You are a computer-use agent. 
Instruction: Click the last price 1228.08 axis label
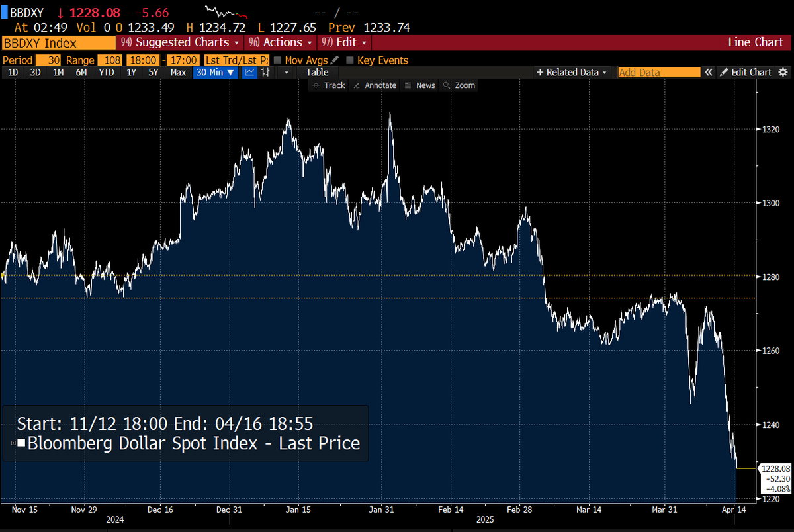point(776,468)
